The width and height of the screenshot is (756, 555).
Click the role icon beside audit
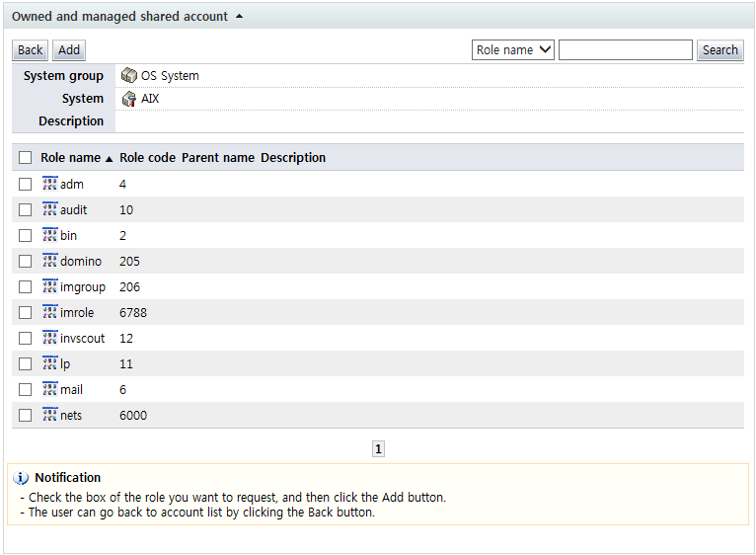coord(50,209)
